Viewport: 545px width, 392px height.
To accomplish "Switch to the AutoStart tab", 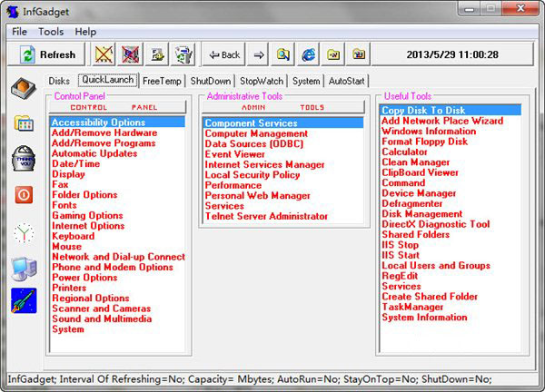I will (x=347, y=81).
